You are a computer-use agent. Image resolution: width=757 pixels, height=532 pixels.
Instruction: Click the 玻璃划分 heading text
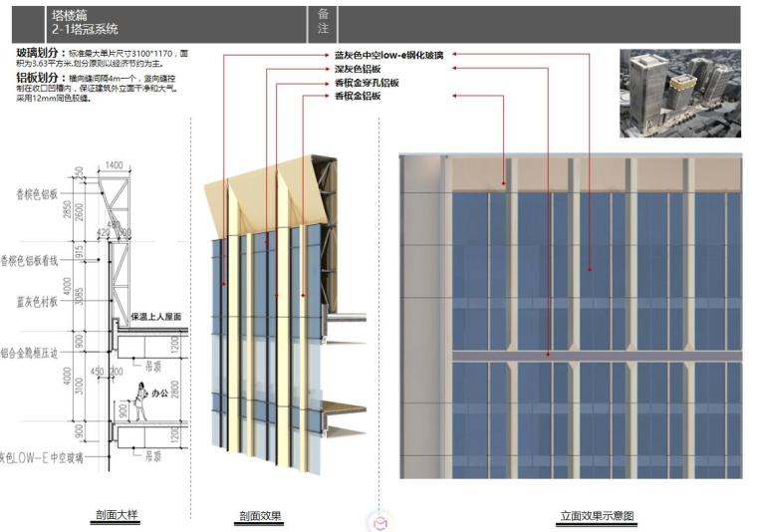click(36, 52)
